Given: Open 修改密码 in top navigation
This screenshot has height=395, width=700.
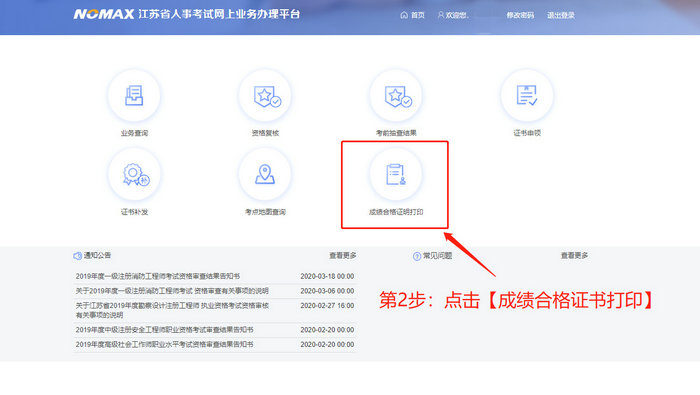Looking at the screenshot, I should coord(520,15).
